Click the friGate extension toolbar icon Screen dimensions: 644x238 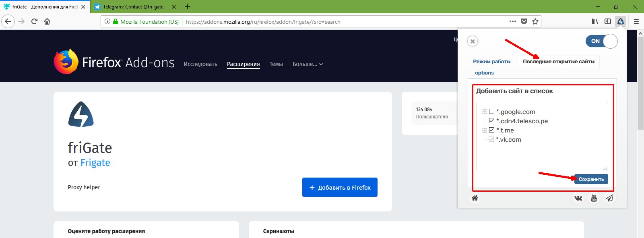621,21
